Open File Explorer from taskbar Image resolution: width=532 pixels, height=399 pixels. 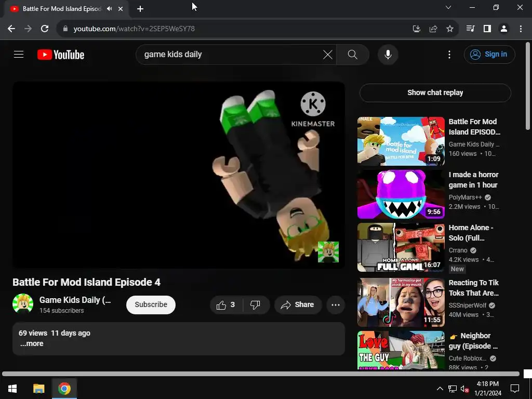click(x=38, y=388)
